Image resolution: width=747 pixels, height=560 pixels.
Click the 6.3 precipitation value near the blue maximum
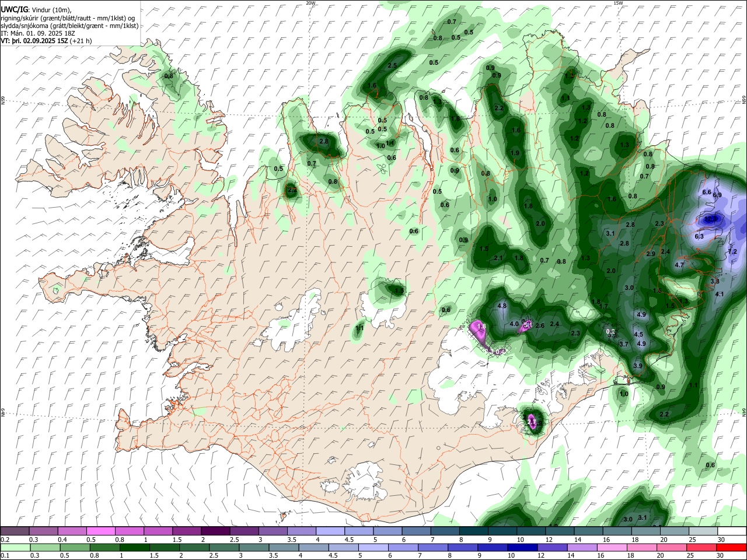699,236
